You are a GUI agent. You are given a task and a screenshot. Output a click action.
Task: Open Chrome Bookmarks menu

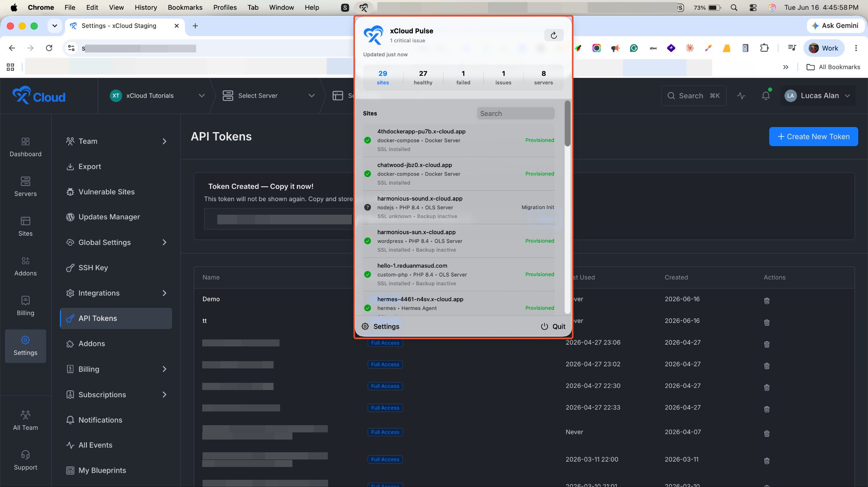[185, 8]
